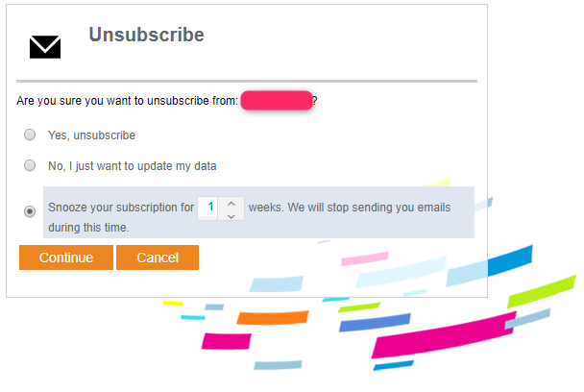This screenshot has width=584, height=392.
Task: Choose the 'No, I just want to update my data' radio button
Action: coord(30,165)
